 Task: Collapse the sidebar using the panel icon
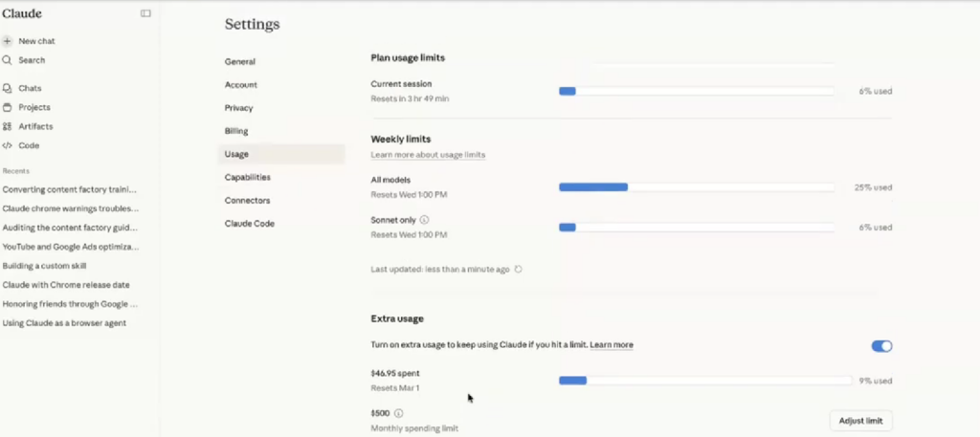pos(145,13)
